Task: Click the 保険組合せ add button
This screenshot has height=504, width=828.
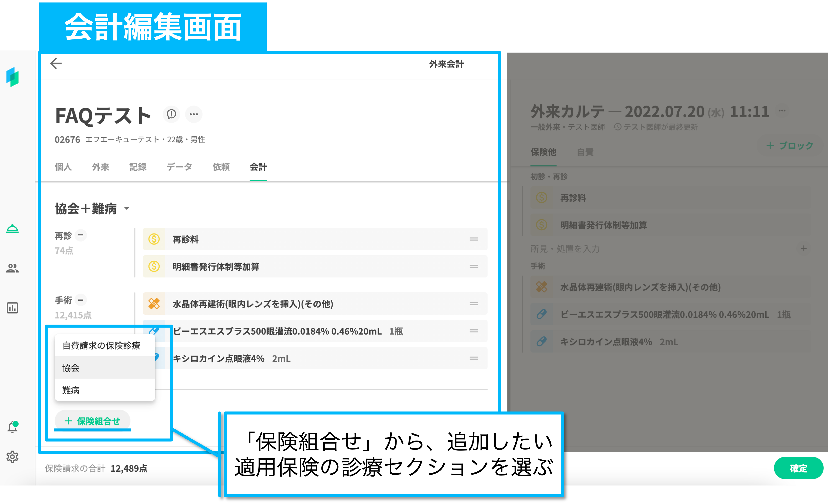Action: [x=92, y=421]
